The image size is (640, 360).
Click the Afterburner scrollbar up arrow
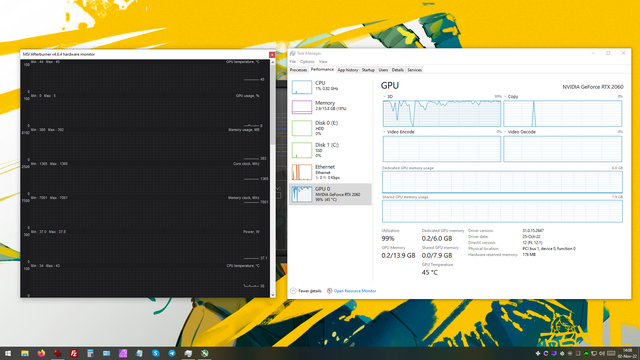point(273,62)
